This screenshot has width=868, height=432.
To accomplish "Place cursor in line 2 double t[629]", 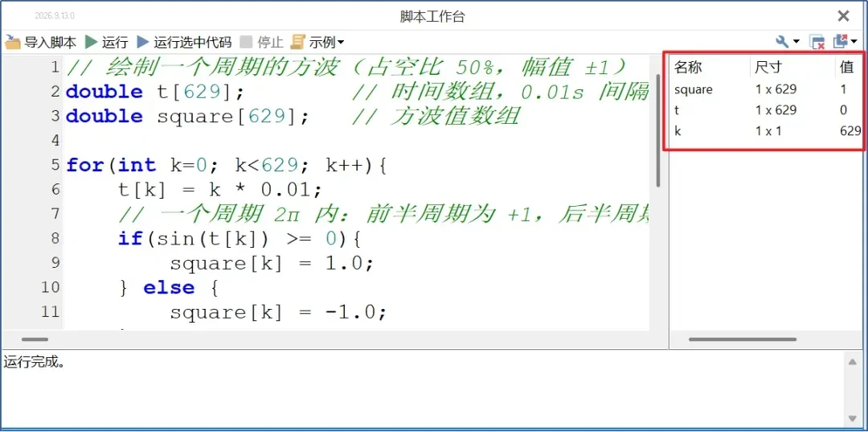I will point(154,92).
